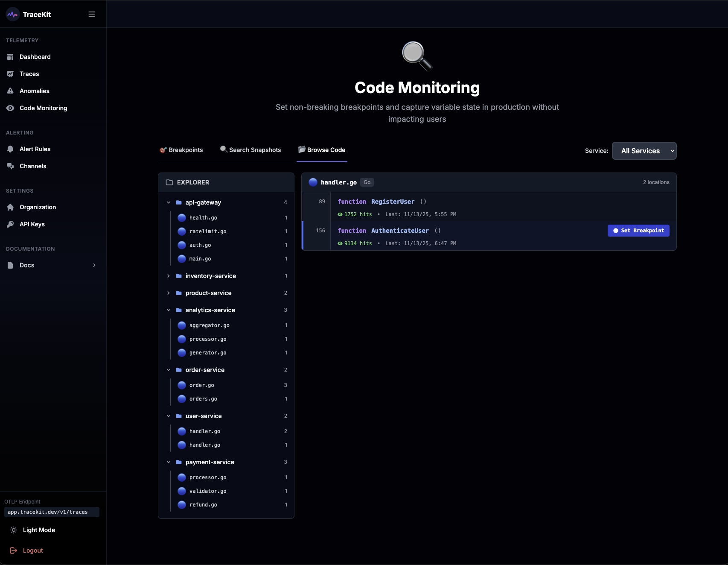The width and height of the screenshot is (728, 565).
Task: Open the All Services dropdown
Action: click(644, 151)
